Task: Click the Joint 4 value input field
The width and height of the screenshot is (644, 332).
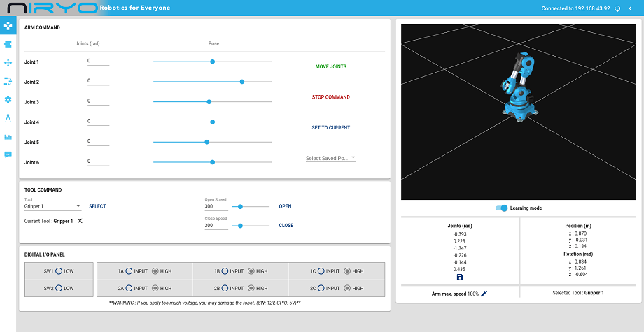Action: coord(98,121)
